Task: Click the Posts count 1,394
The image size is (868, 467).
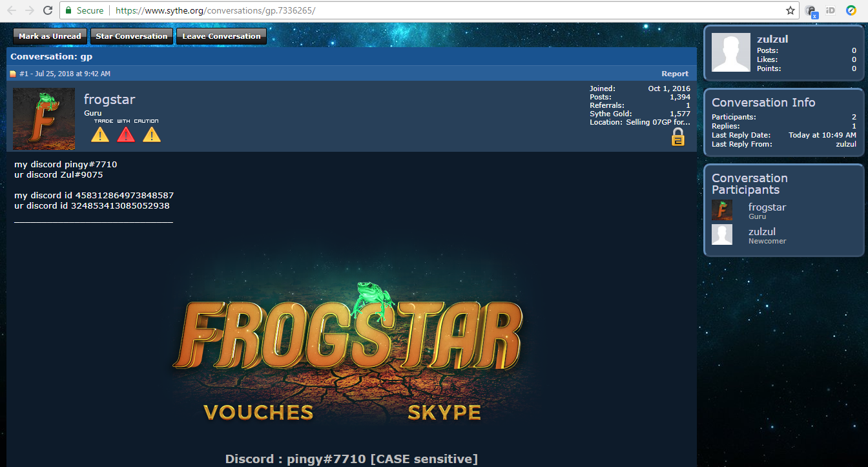Action: [680, 97]
